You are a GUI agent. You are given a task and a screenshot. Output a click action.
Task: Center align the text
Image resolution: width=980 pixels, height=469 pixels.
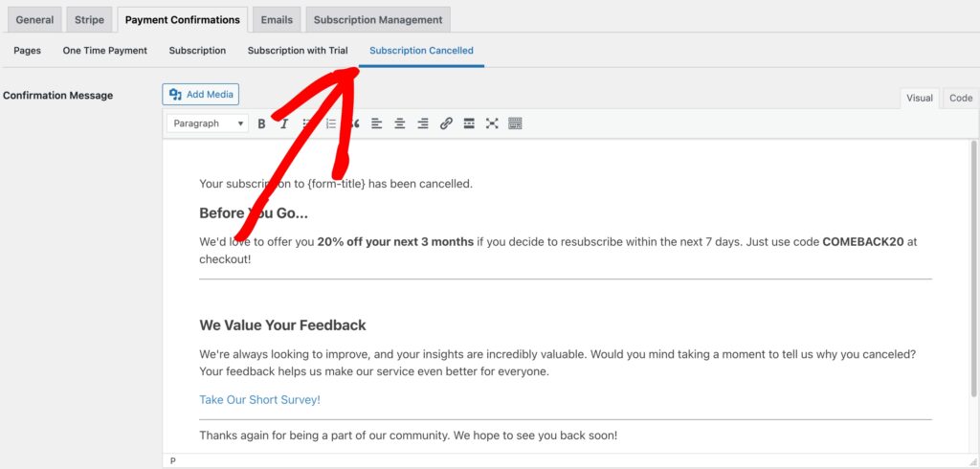click(x=399, y=123)
